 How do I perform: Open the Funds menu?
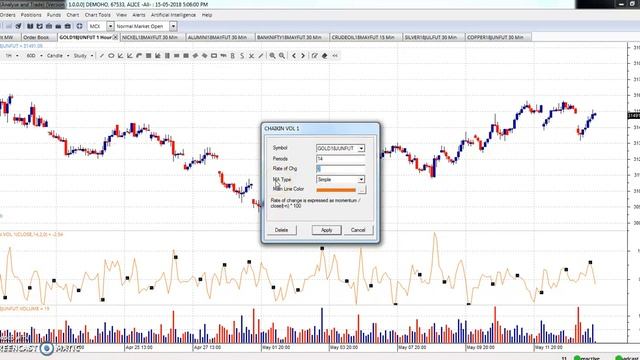pos(53,15)
